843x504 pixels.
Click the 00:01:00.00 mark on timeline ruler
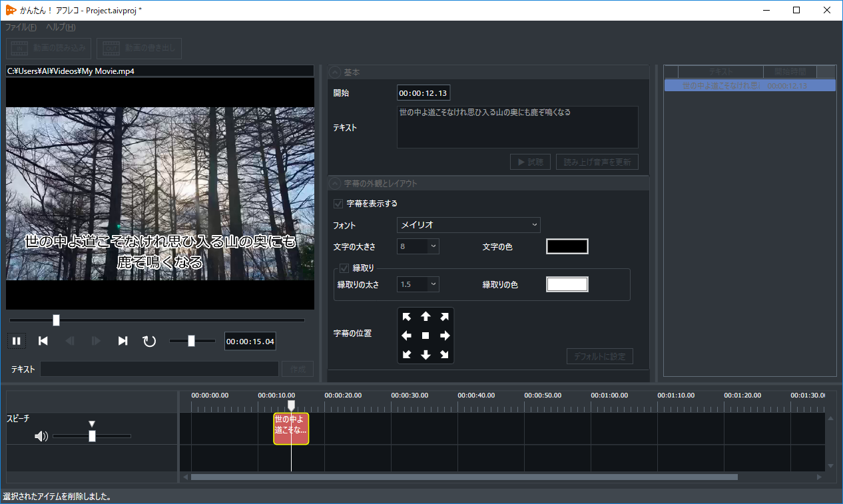[609, 395]
